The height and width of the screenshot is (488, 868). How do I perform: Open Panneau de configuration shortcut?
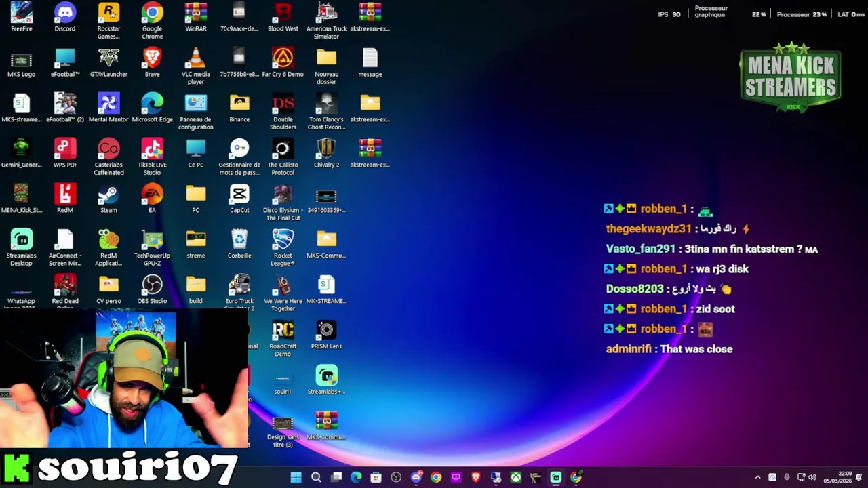pyautogui.click(x=196, y=111)
